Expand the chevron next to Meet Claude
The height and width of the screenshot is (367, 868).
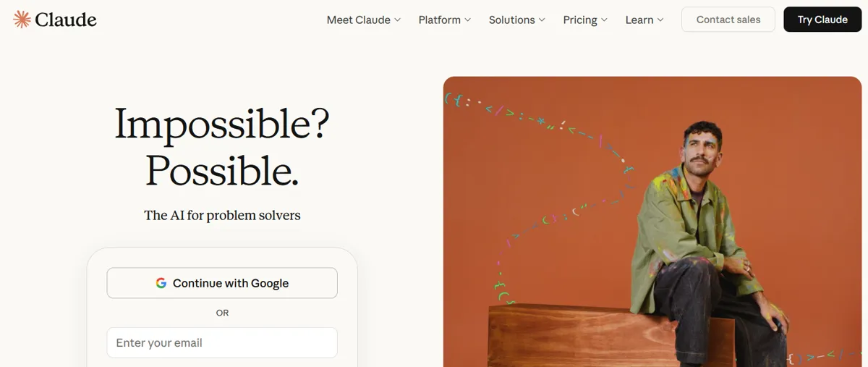(x=397, y=20)
